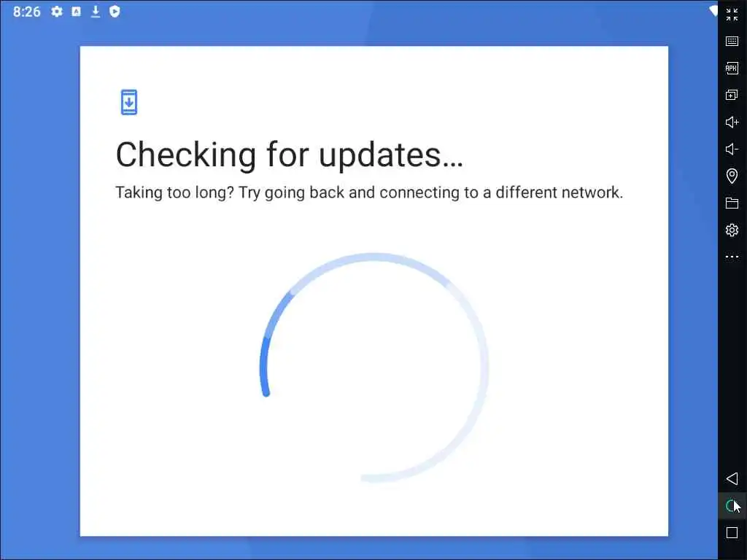Open emulator settings gear in sidebar
This screenshot has width=747, height=560.
coord(732,230)
